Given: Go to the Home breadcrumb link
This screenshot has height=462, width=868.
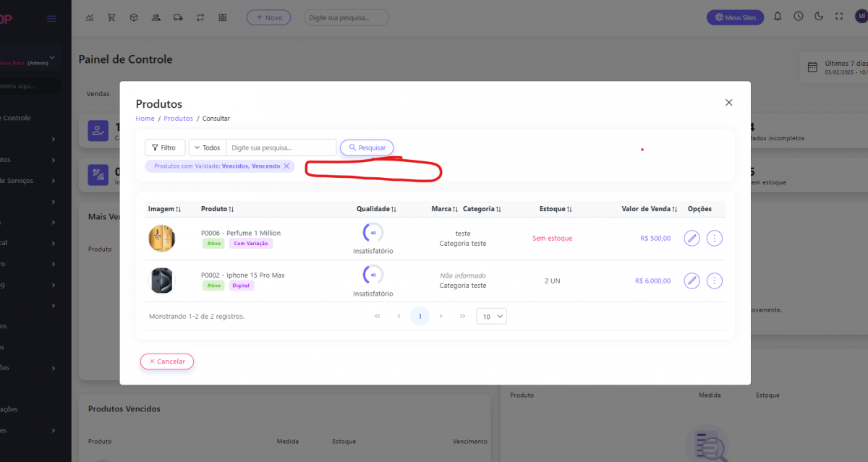Looking at the screenshot, I should point(145,119).
